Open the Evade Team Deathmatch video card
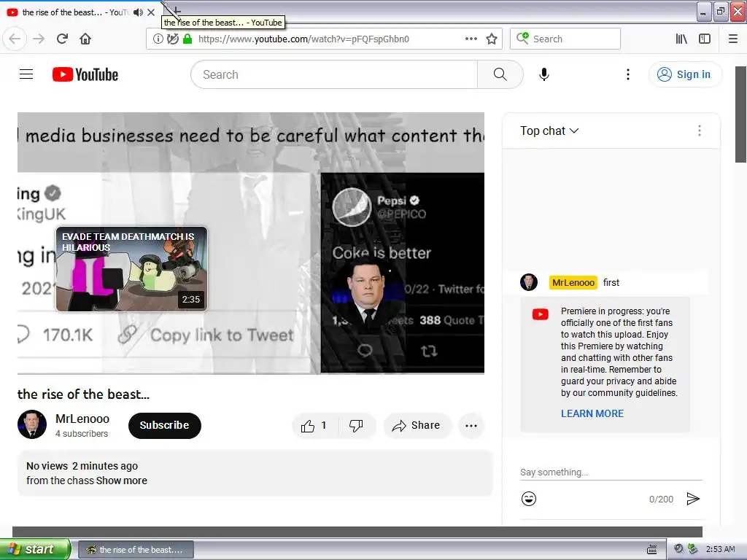Image resolution: width=747 pixels, height=560 pixels. [x=131, y=269]
